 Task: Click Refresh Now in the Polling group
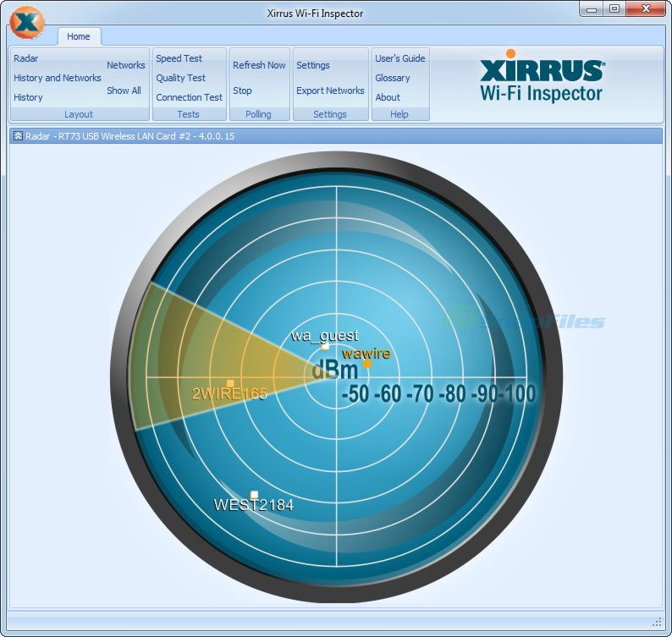tap(259, 65)
